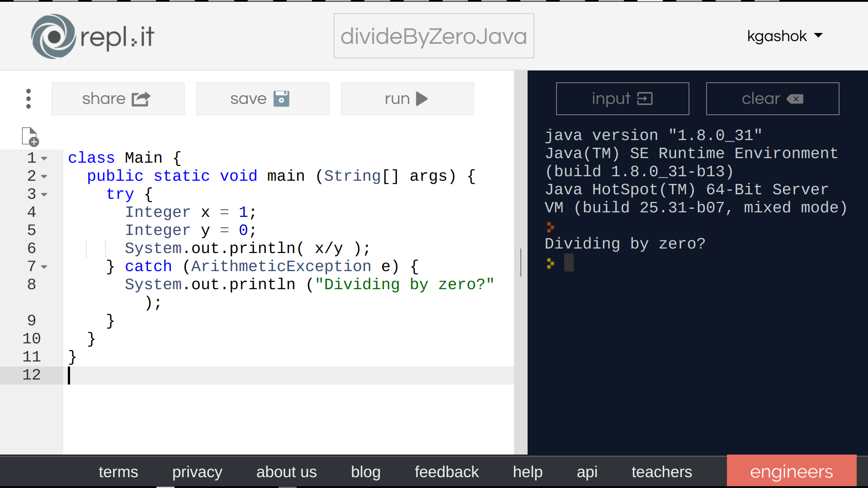Click the engineers button
This screenshot has width=868, height=488.
792,471
